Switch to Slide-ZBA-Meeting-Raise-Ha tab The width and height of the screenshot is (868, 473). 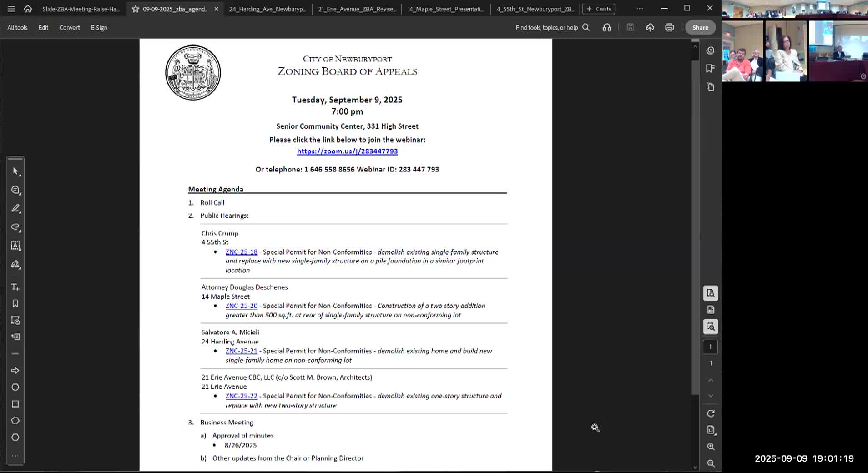81,9
